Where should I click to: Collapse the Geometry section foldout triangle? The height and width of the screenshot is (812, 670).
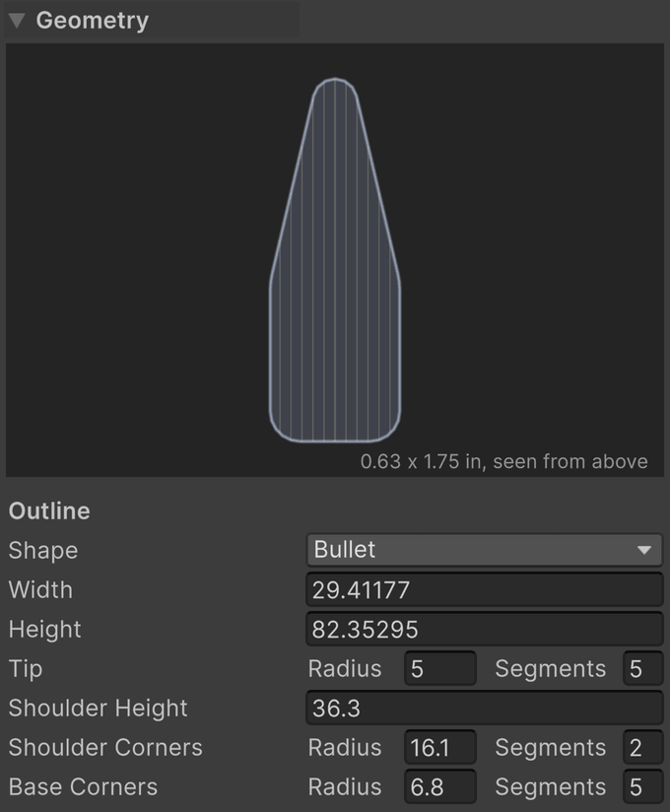tap(17, 21)
